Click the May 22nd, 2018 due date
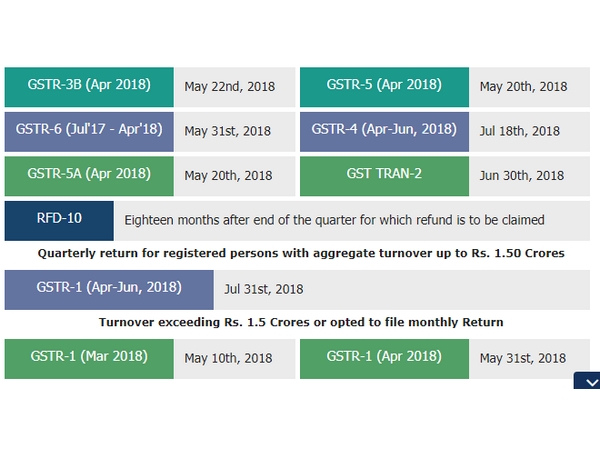Viewport: 600px width, 450px height. [228, 87]
